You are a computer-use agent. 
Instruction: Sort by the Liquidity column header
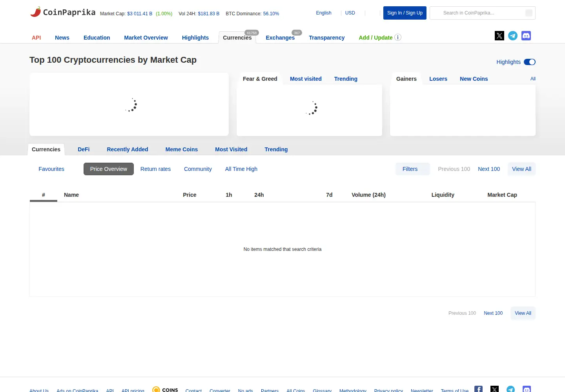coord(443,195)
